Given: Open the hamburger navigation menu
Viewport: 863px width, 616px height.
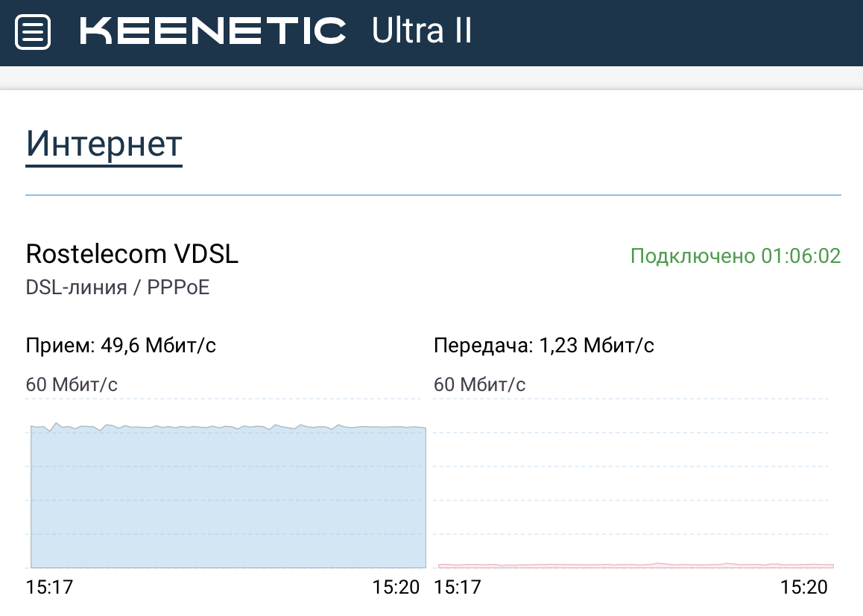Looking at the screenshot, I should [x=31, y=31].
